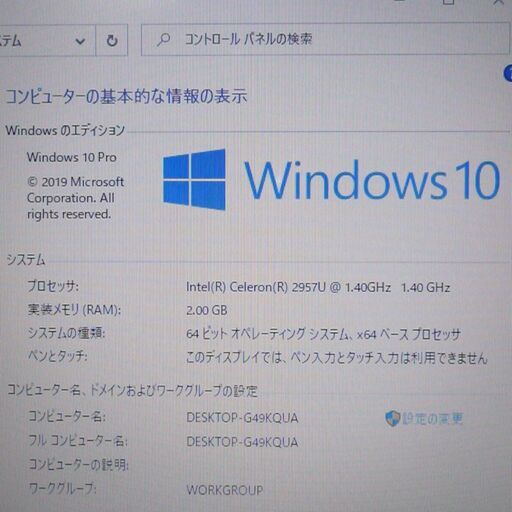Click the shield icon beside 設定の変更
Image resolution: width=512 pixels, height=512 pixels.
[393, 418]
